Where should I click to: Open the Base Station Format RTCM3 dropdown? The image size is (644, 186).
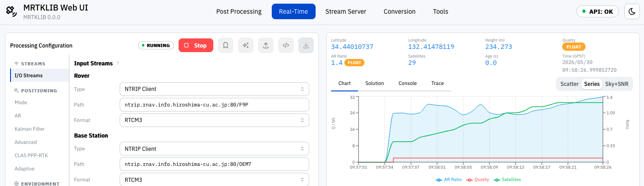214,180
